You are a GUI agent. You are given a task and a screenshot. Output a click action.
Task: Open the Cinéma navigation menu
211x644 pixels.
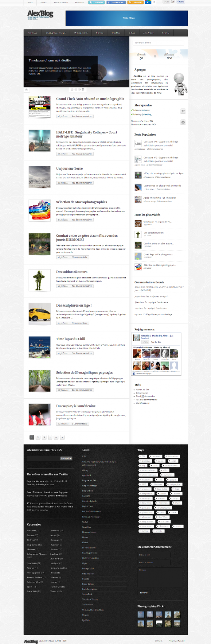pos(166,33)
